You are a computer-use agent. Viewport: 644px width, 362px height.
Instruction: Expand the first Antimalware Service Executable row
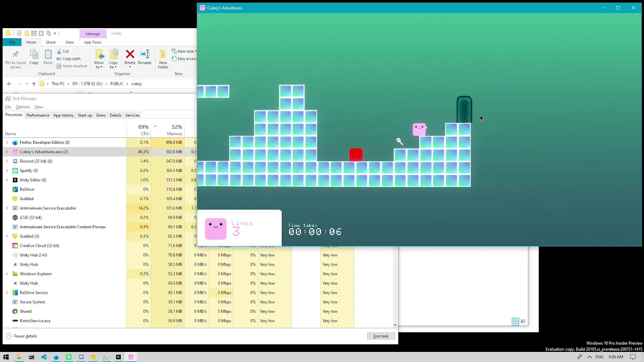pos(7,208)
